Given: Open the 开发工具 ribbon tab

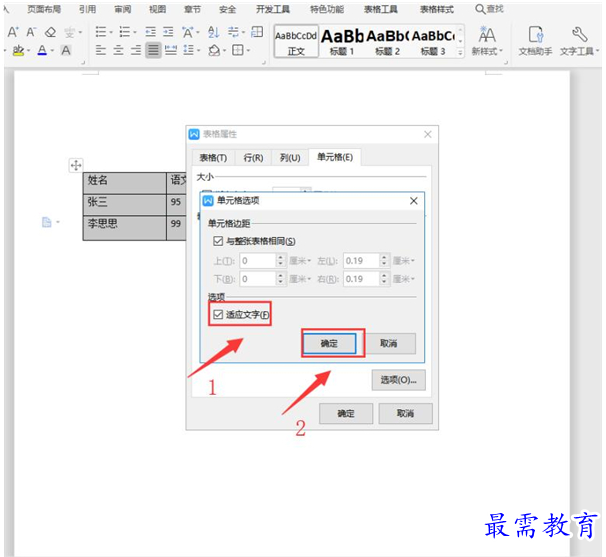Looking at the screenshot, I should pos(273,9).
